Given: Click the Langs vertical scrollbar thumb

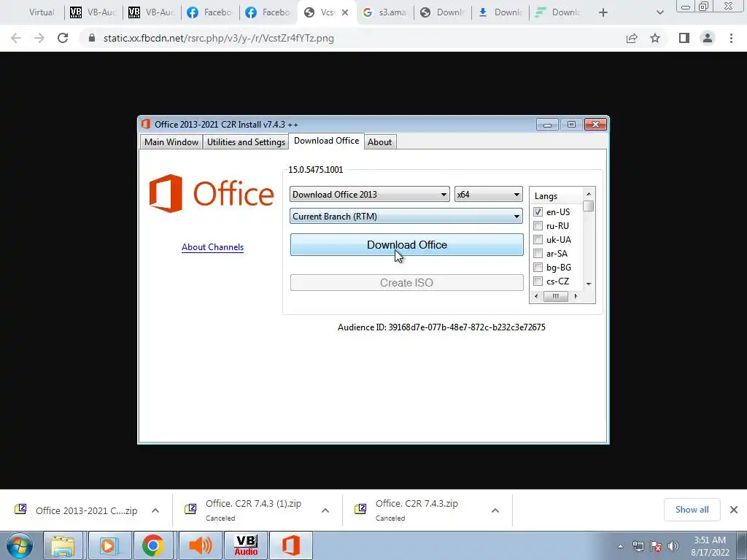Looking at the screenshot, I should tap(589, 206).
